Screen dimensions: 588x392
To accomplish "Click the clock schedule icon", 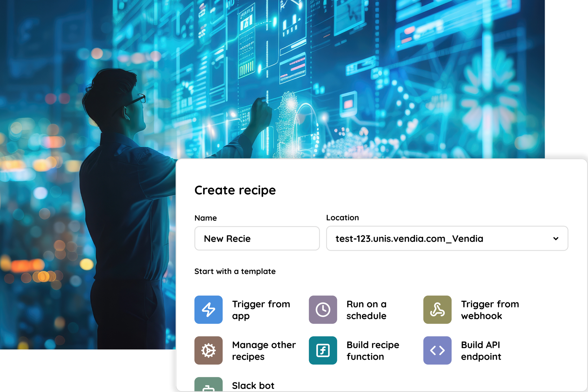I will 323,309.
